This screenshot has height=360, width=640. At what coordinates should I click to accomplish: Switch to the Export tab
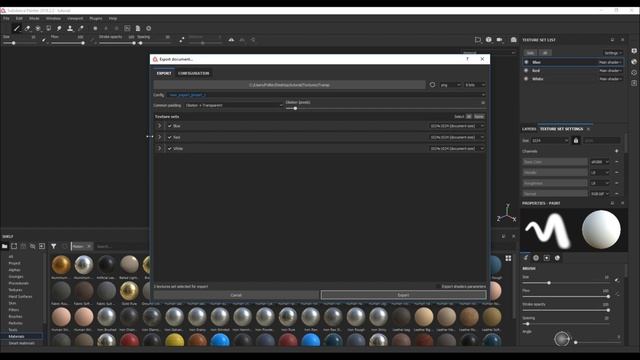[164, 73]
